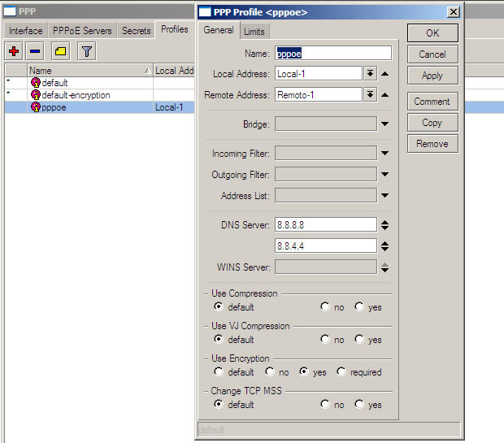Click the 8.8.4.4 DNS Server field
Screen dimensions: 504x443
coord(326,246)
